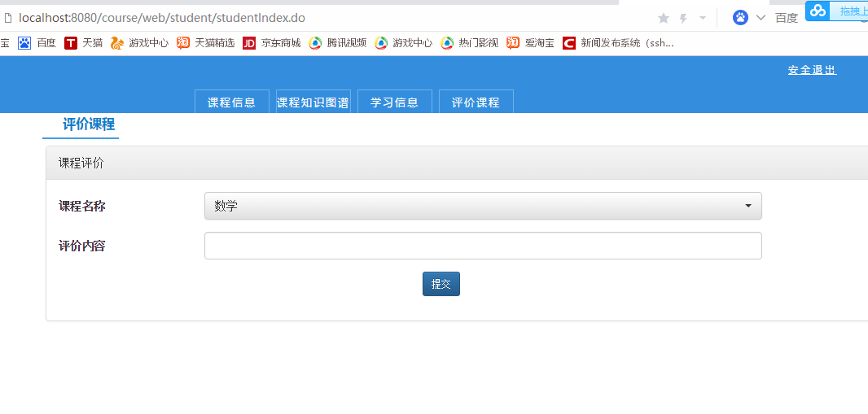Click the 课程评价 panel header text
This screenshot has width=868, height=414.
pos(81,163)
